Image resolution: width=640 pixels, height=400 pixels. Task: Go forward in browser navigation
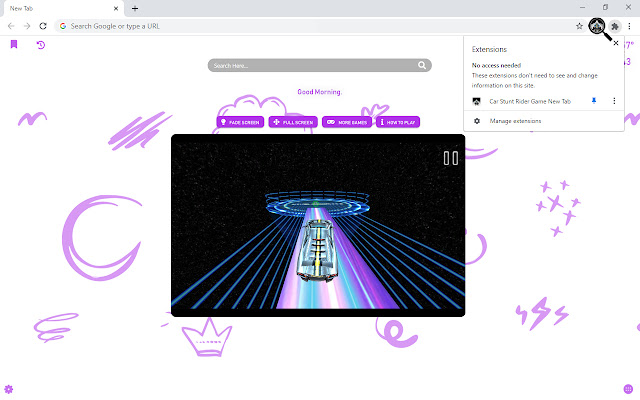pyautogui.click(x=27, y=26)
